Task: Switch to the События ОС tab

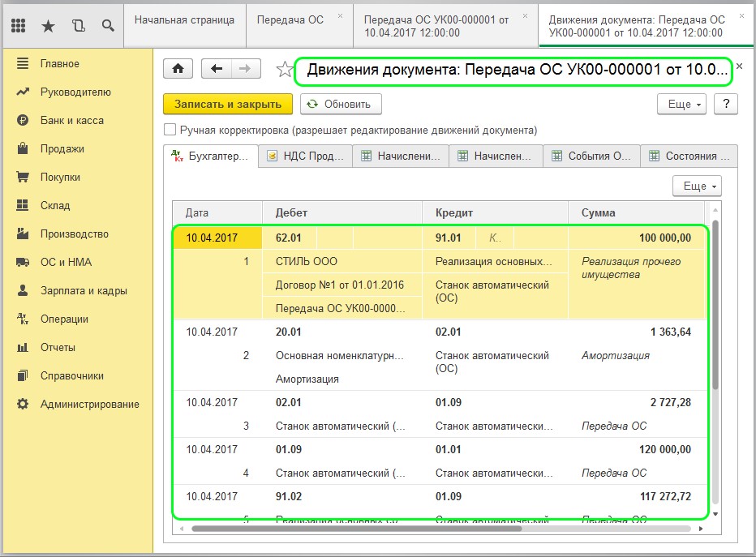Action: tap(592, 156)
